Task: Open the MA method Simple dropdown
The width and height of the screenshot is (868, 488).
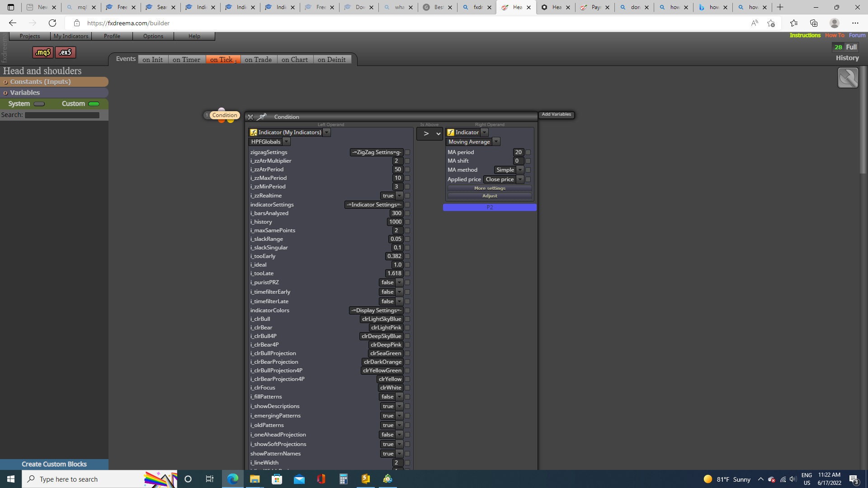Action: (520, 170)
